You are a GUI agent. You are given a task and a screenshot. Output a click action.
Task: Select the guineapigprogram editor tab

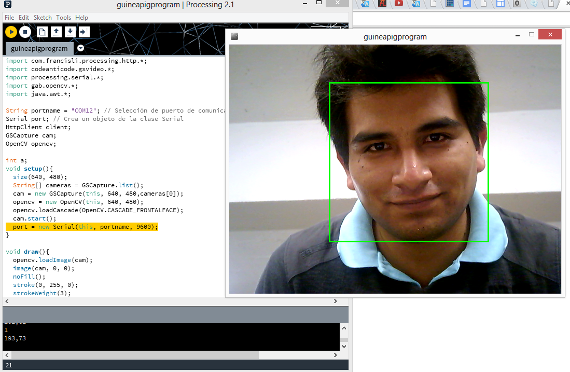tap(39, 48)
